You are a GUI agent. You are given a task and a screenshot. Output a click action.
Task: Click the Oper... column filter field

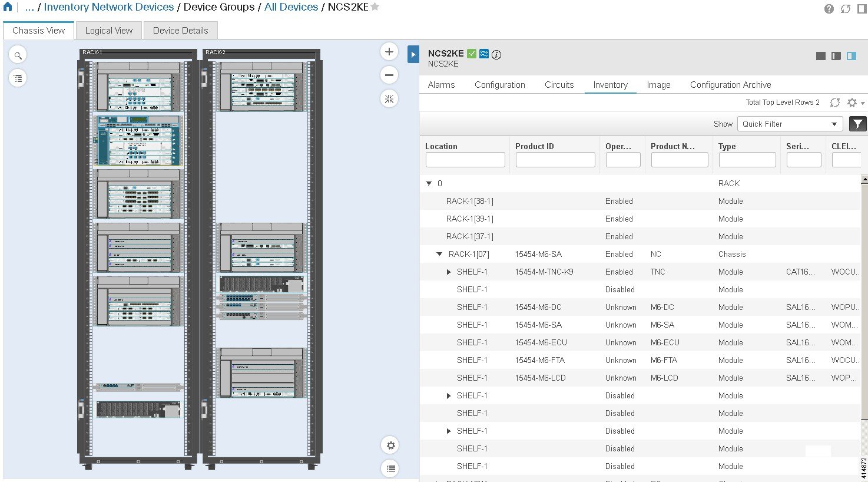623,160
